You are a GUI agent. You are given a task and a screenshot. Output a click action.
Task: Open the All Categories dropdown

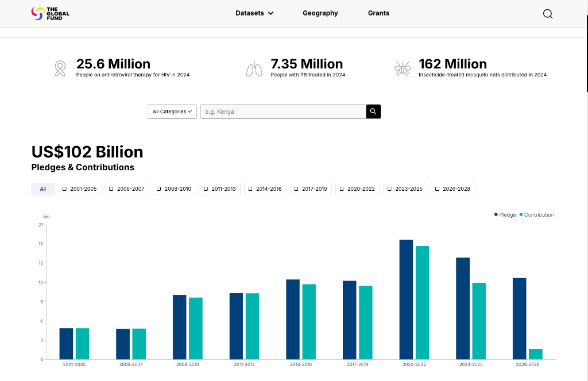click(x=172, y=111)
